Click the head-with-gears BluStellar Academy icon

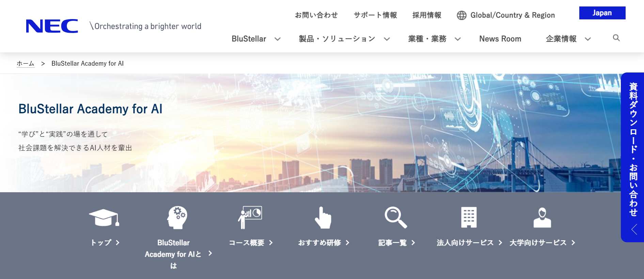[177, 217]
